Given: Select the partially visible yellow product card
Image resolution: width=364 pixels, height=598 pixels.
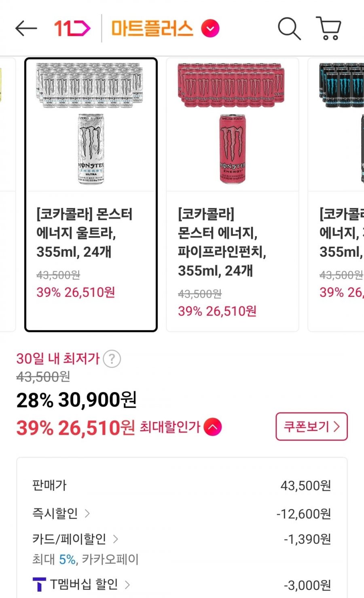Looking at the screenshot, I should (7, 194).
